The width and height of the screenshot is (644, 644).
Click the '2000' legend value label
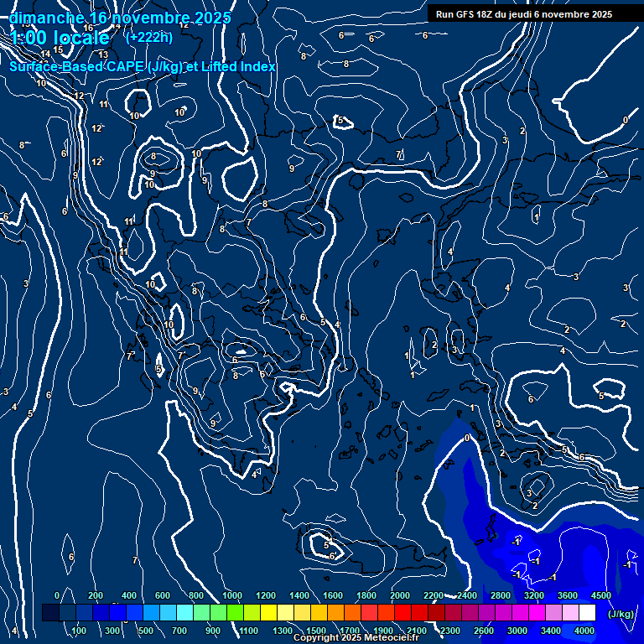click(x=400, y=595)
